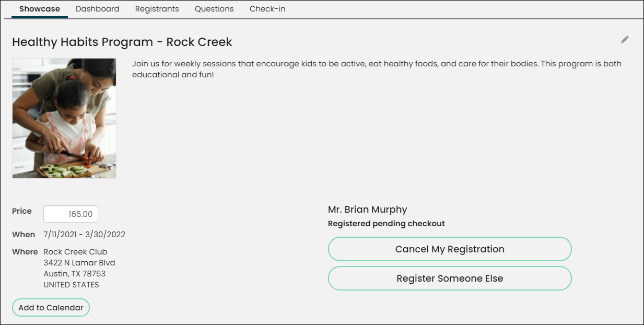This screenshot has width=644, height=325.
Task: Go to the Check-in tab
Action: (x=267, y=9)
